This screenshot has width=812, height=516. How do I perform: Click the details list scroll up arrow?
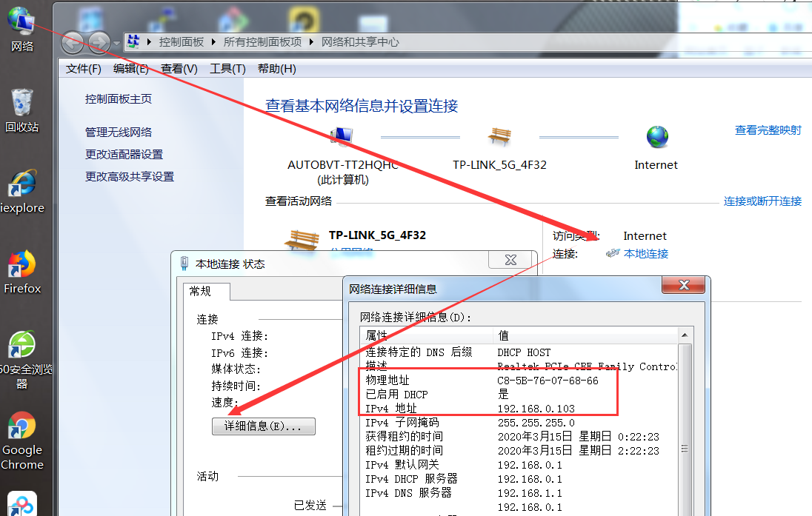pos(685,335)
